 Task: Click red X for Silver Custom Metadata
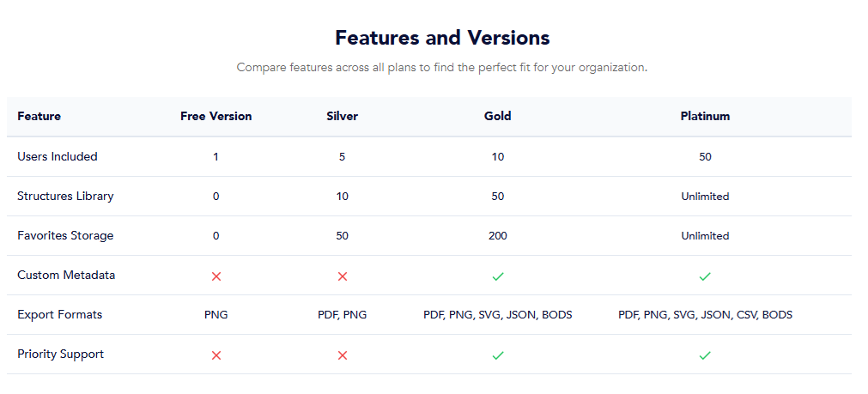click(343, 276)
